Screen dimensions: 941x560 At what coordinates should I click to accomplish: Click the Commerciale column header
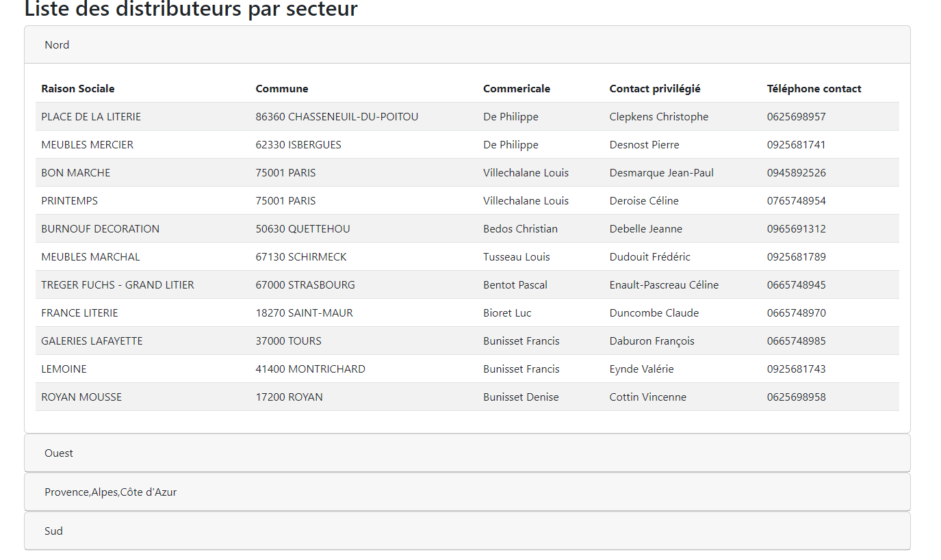(516, 89)
